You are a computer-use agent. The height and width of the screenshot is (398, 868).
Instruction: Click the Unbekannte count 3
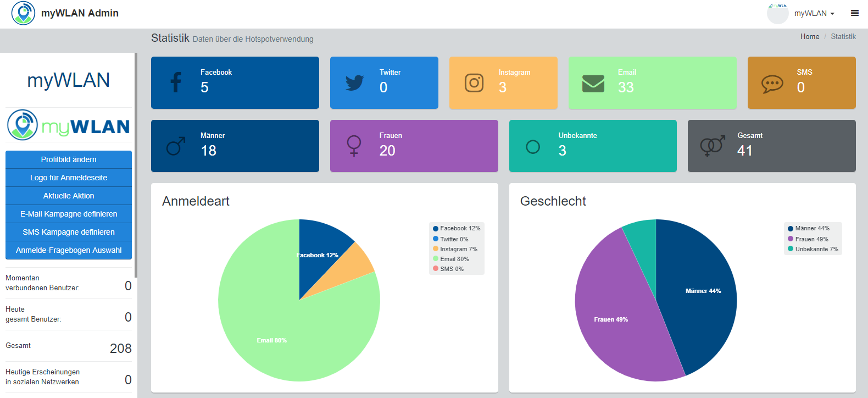point(563,151)
